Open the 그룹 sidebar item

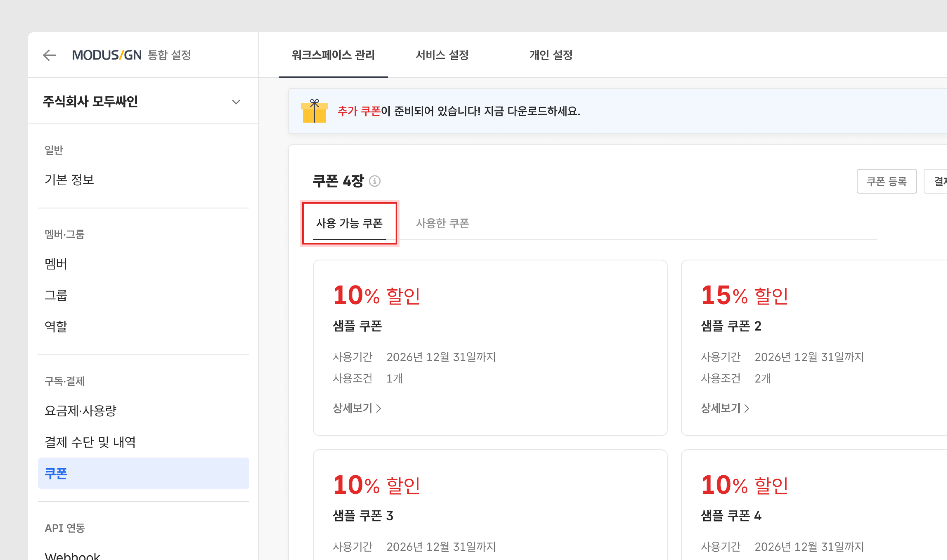(x=56, y=295)
